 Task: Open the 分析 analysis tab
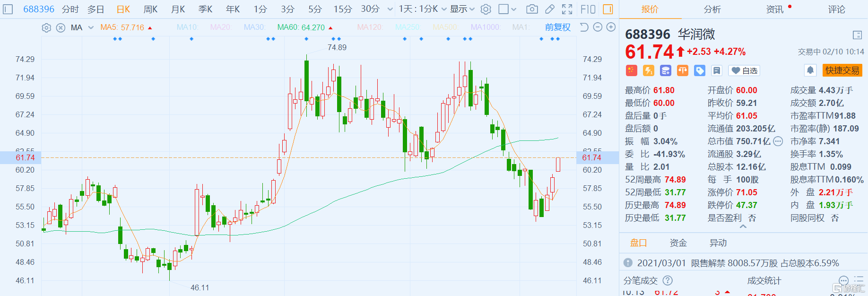pyautogui.click(x=712, y=9)
